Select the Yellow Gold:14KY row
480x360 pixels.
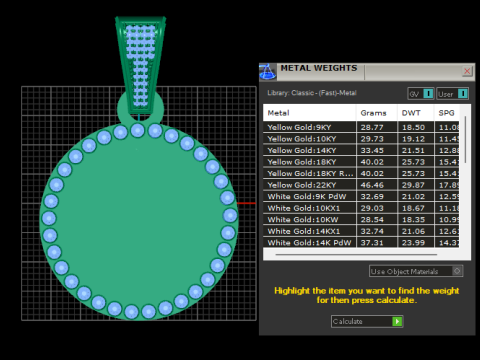[361, 150]
